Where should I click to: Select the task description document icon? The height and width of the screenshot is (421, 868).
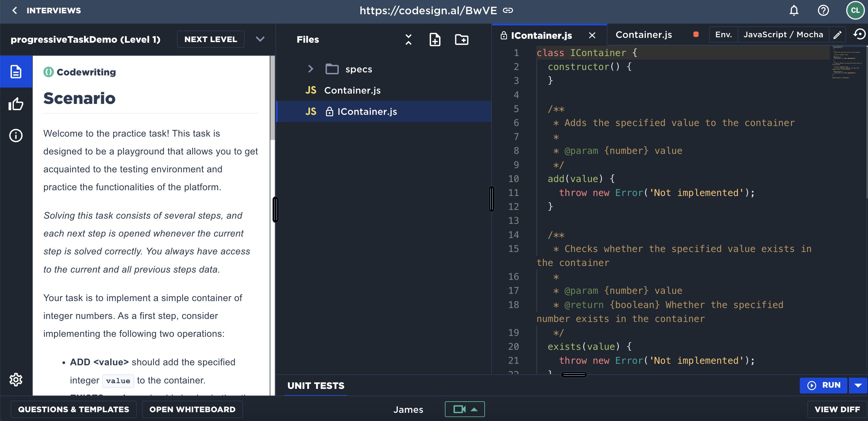pyautogui.click(x=16, y=72)
